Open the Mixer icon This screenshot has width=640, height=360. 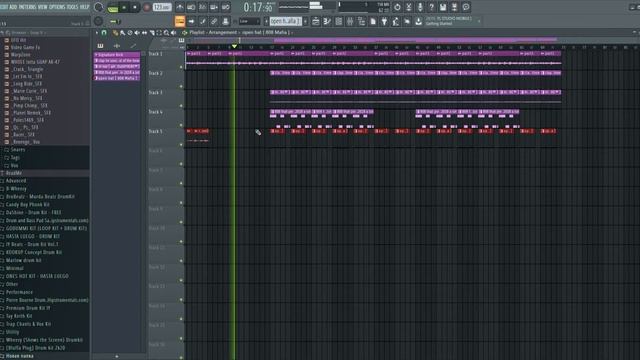(x=350, y=22)
